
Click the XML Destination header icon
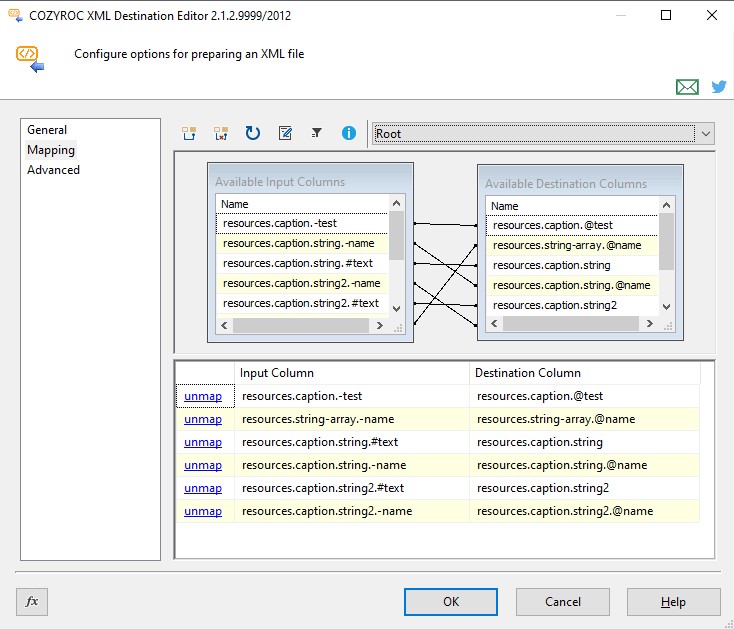pos(29,59)
